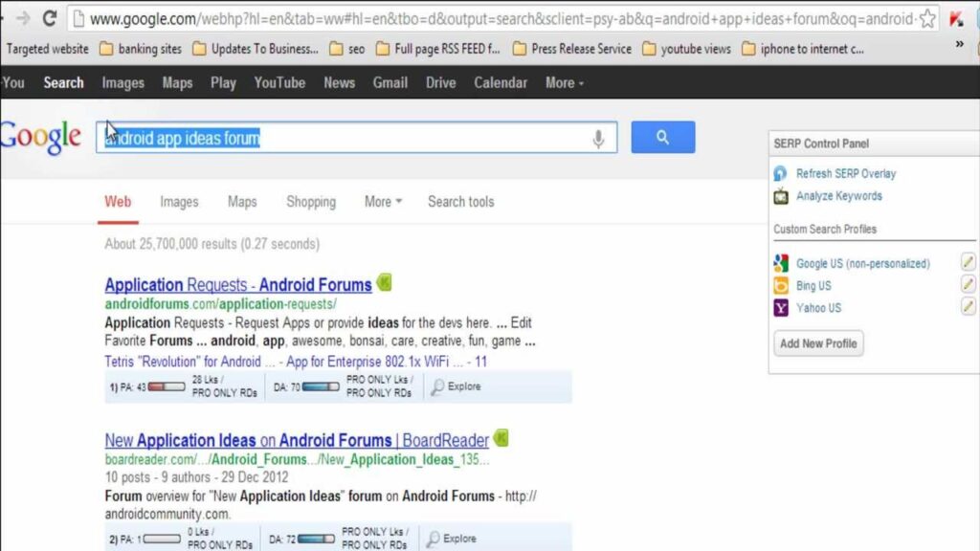
Task: Click the Bing US profile link
Action: point(813,285)
